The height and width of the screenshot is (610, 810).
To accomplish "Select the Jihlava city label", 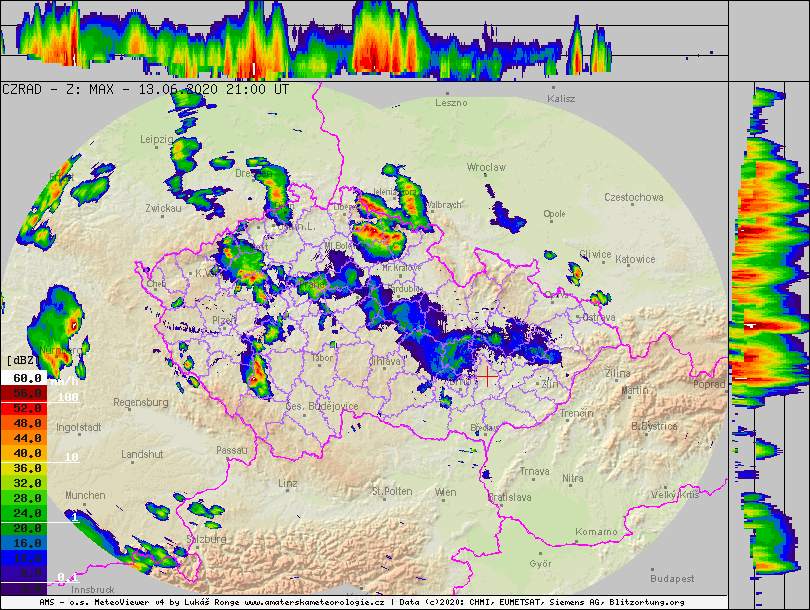I will click(385, 362).
